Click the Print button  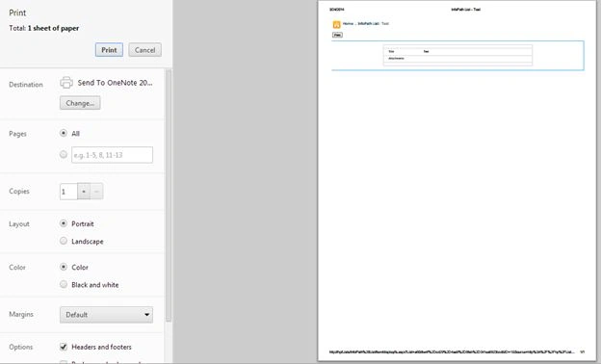[109, 50]
